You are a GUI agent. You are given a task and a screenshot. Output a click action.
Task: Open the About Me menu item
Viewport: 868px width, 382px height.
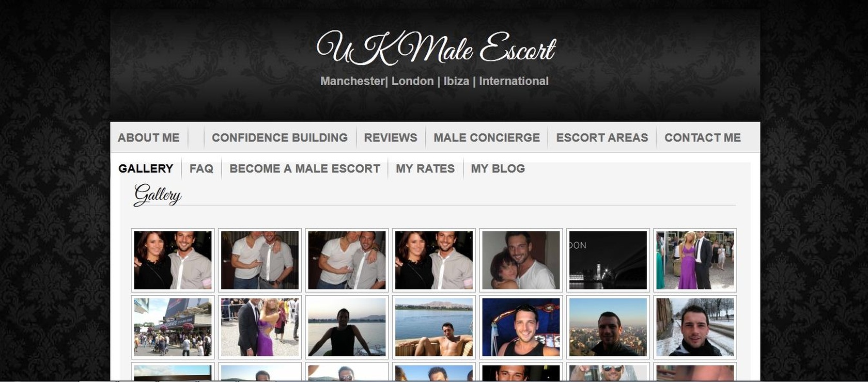click(148, 138)
